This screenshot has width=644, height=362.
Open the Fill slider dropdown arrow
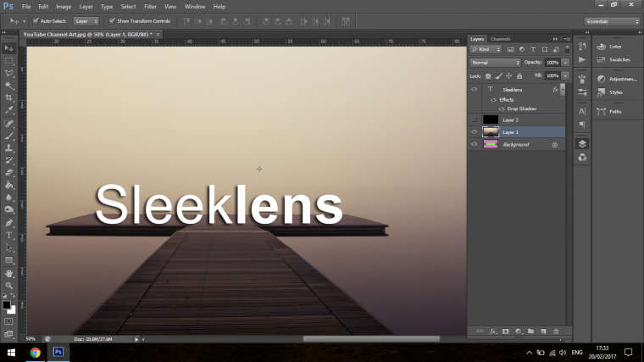point(565,75)
